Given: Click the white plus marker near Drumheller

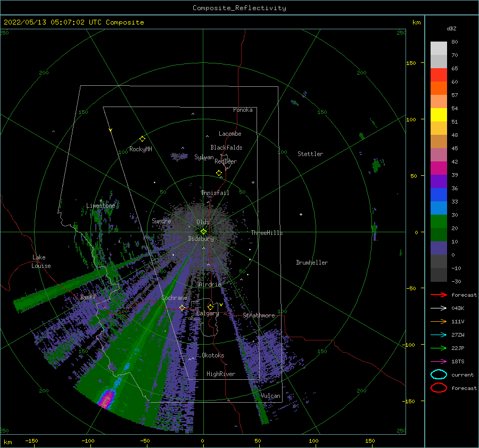Looking at the screenshot, I should pos(301,214).
